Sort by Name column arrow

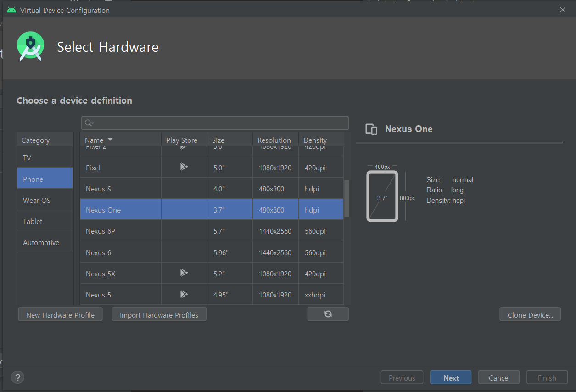point(110,140)
